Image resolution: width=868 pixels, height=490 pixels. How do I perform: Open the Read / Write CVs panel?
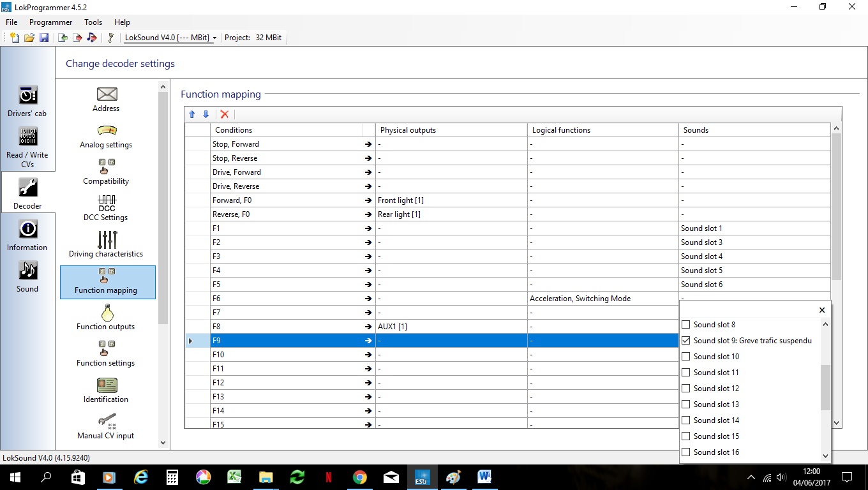tap(27, 147)
